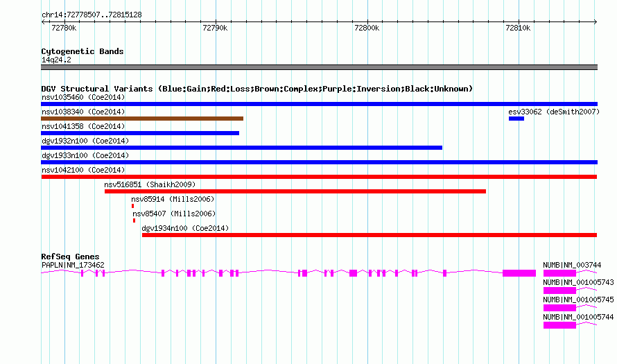Click the RefSeq Genes track title

(70, 257)
